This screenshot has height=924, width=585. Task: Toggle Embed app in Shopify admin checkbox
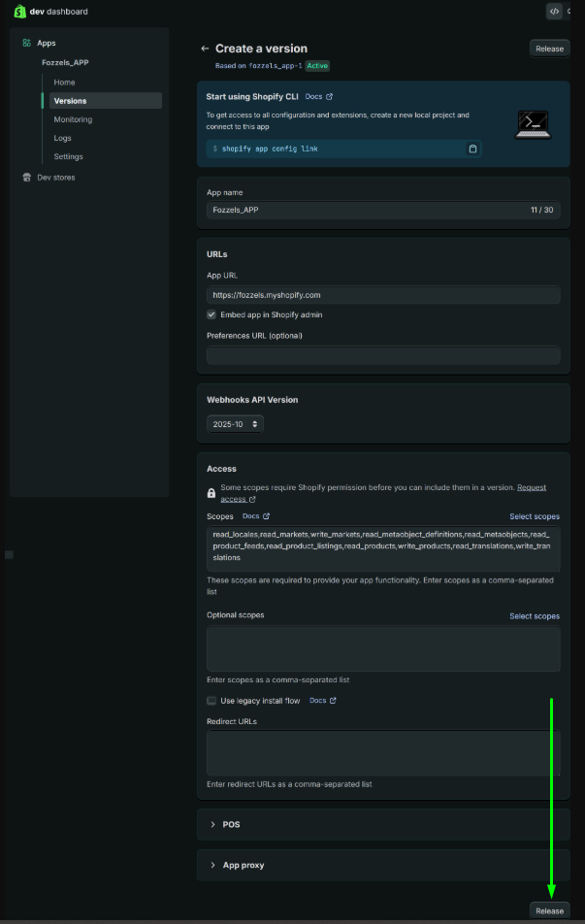coord(211,314)
